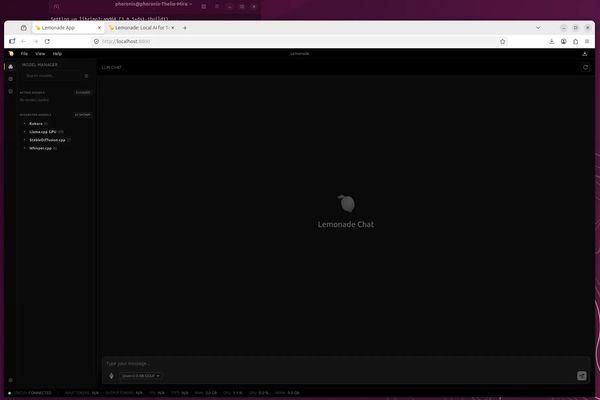The height and width of the screenshot is (400, 600).
Task: Open the File menu
Action: pyautogui.click(x=24, y=54)
